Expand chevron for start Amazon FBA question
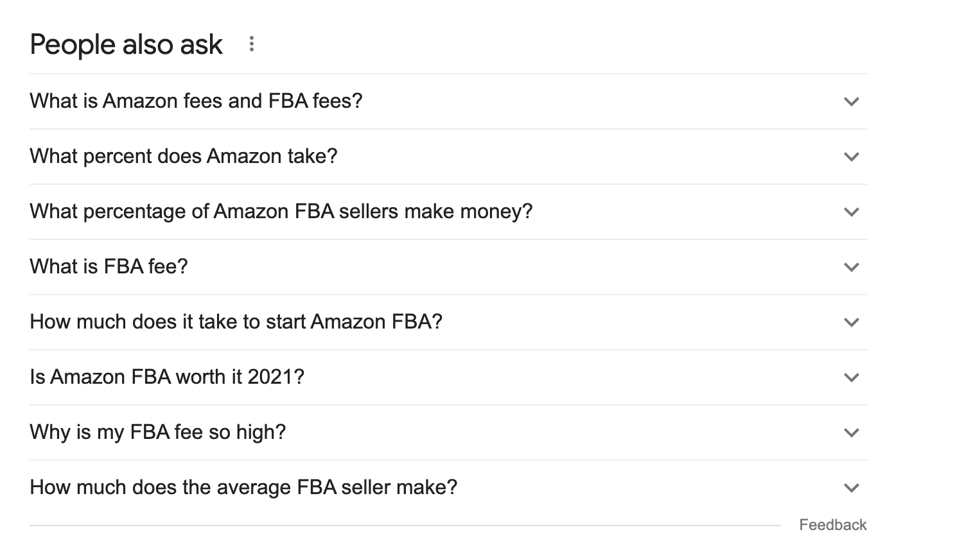Screen dimensions: 980x557 click(851, 322)
